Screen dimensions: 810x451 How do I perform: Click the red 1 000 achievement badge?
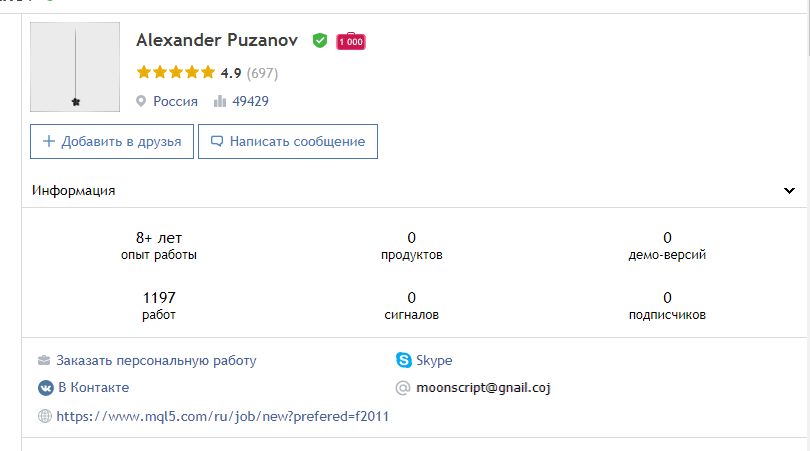351,41
